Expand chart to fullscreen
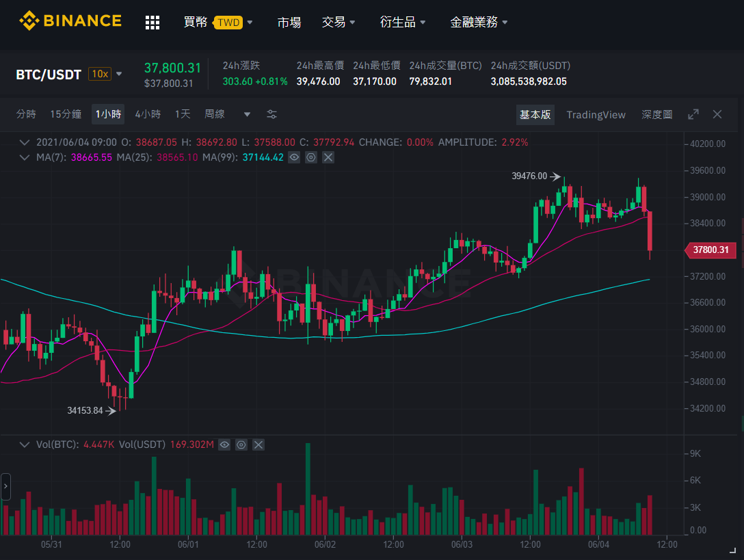This screenshot has height=560, width=744. pos(693,114)
